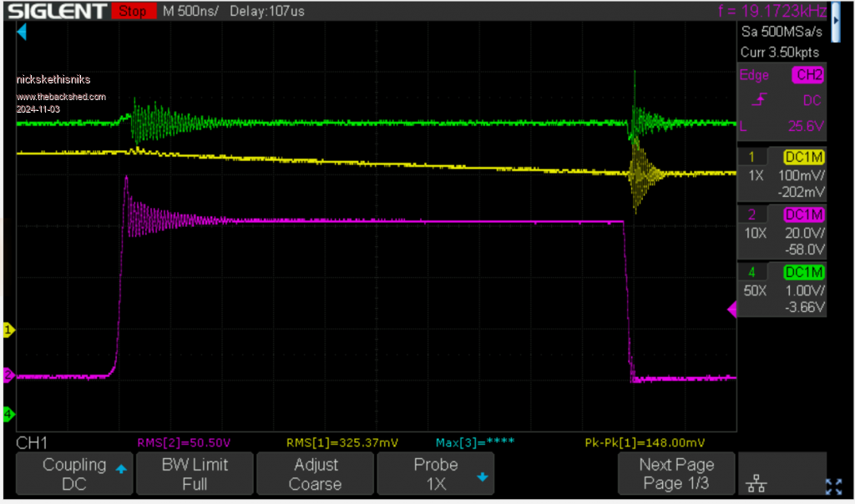
Task: Click the fullscreen expand icon
Action: pos(833,486)
